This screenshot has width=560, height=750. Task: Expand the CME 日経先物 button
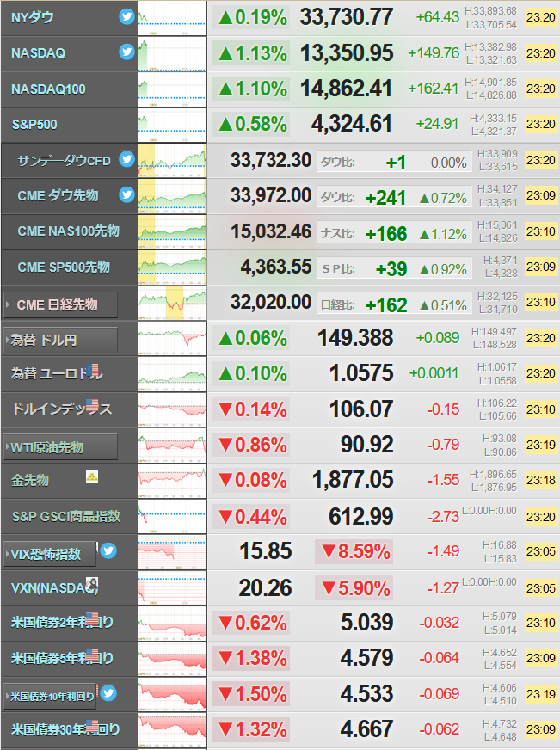click(60, 304)
